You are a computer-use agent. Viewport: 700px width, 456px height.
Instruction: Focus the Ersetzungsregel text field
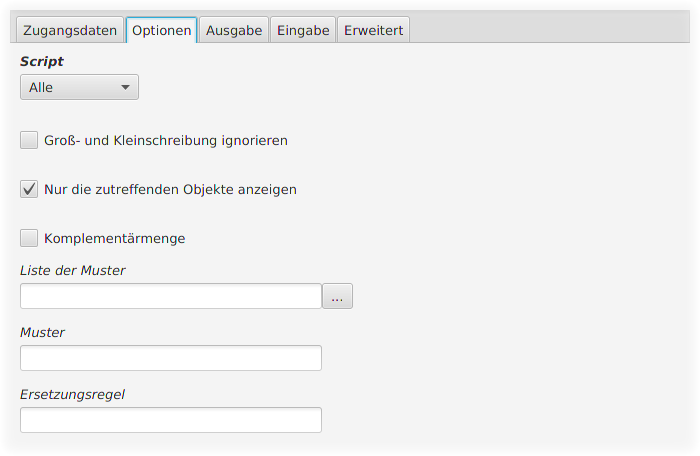[171, 420]
